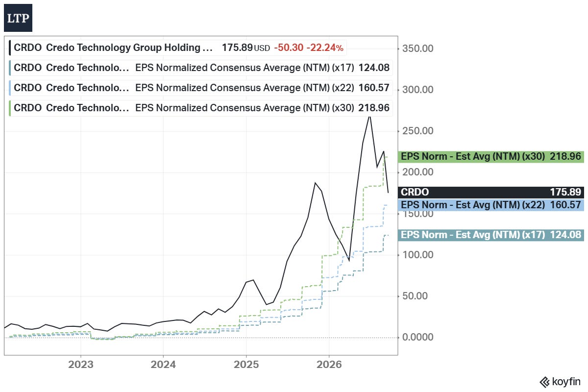The image size is (588, 392).
Task: Click the 2026 label on the time axis
Action: [x=329, y=365]
